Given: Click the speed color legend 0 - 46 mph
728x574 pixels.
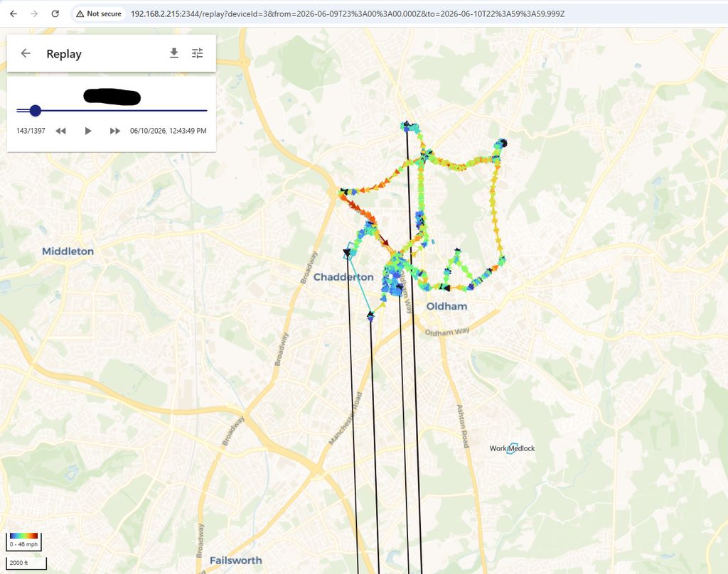Looking at the screenshot, I should [23, 541].
